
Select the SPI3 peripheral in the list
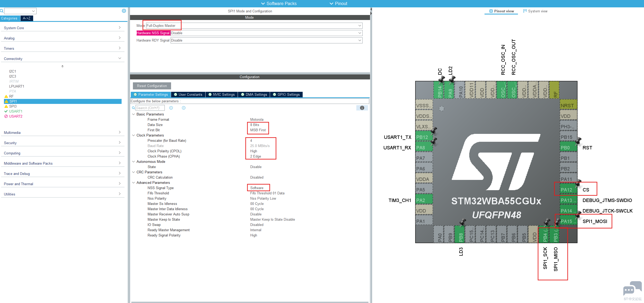pos(13,106)
